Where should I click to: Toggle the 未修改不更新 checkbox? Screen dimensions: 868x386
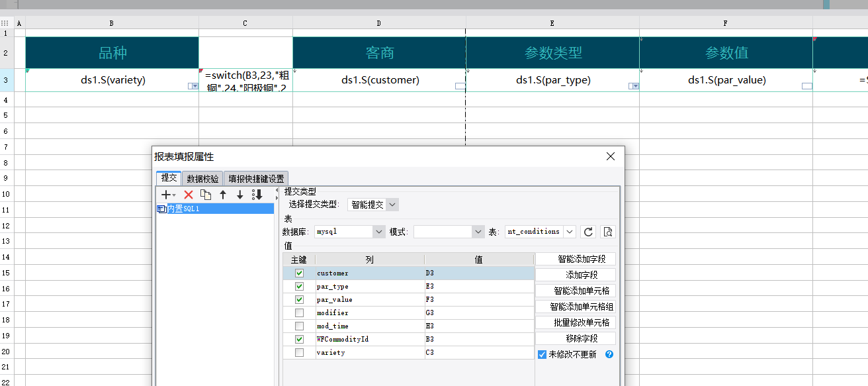542,354
